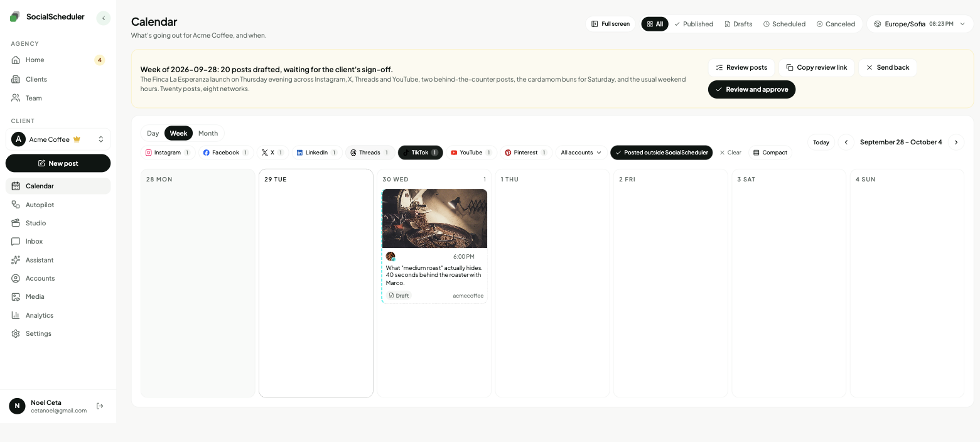Open the Clients page
The image size is (980, 442).
click(58, 79)
